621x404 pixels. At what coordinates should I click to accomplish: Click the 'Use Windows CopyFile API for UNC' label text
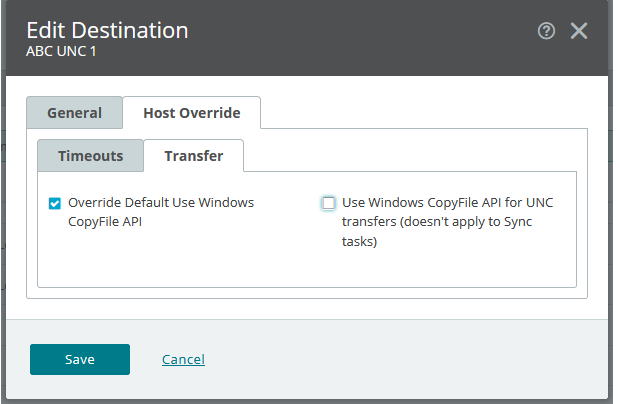point(447,202)
